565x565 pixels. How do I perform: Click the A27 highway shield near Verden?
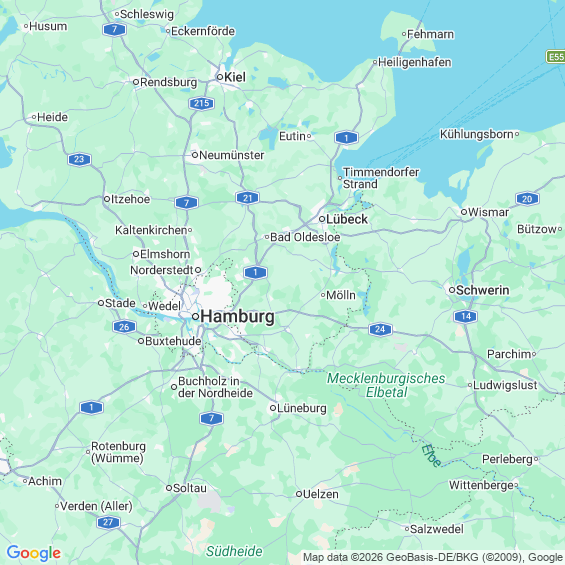(108, 522)
